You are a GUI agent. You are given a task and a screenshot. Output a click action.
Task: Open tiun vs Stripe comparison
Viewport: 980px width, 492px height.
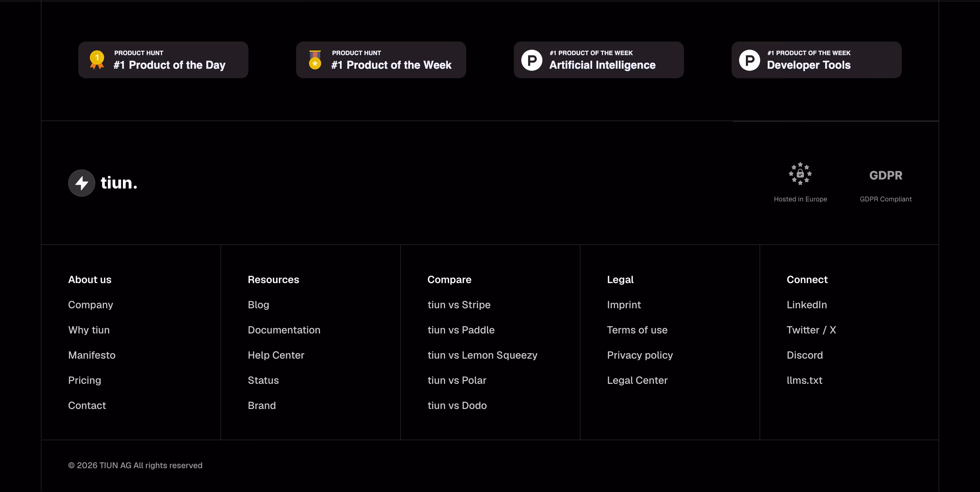[459, 305]
